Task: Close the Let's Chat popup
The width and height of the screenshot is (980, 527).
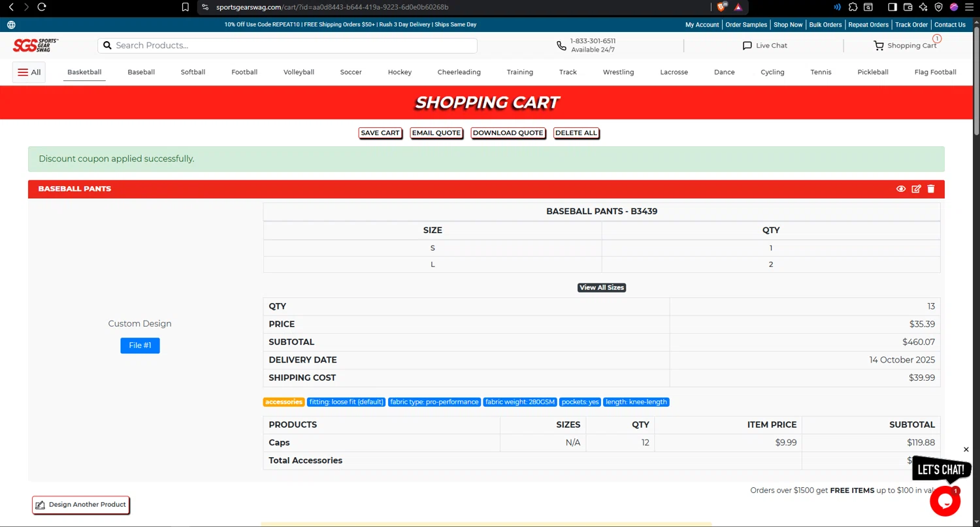Action: pyautogui.click(x=966, y=449)
